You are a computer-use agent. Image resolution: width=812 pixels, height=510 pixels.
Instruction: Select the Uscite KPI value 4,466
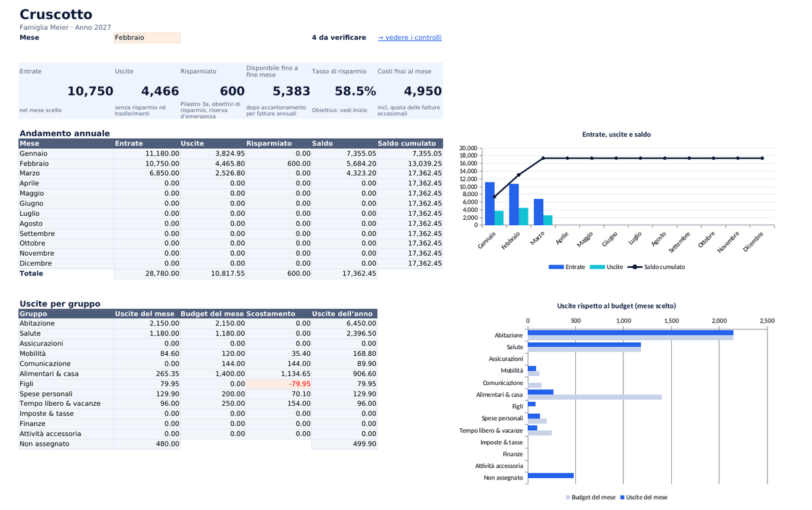(x=160, y=91)
